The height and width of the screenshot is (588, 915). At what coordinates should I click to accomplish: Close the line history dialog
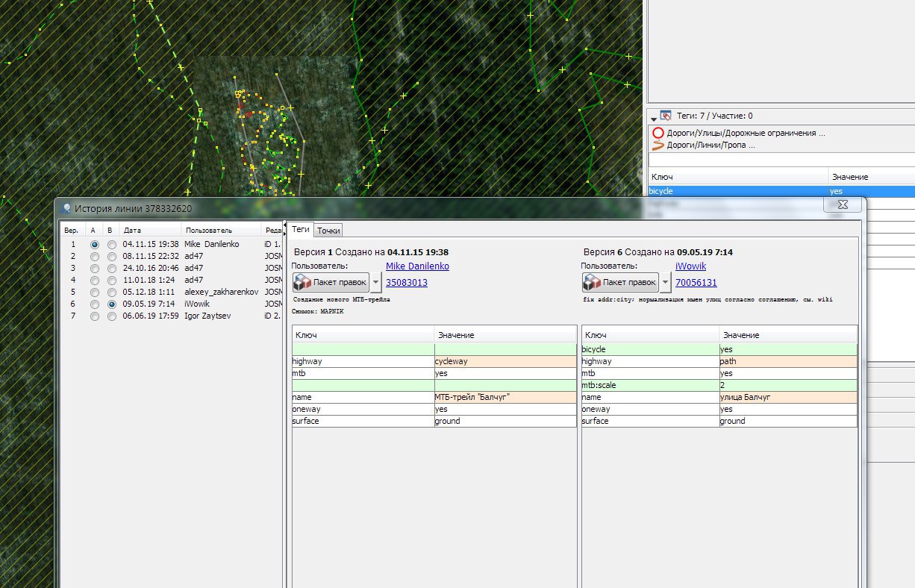841,204
